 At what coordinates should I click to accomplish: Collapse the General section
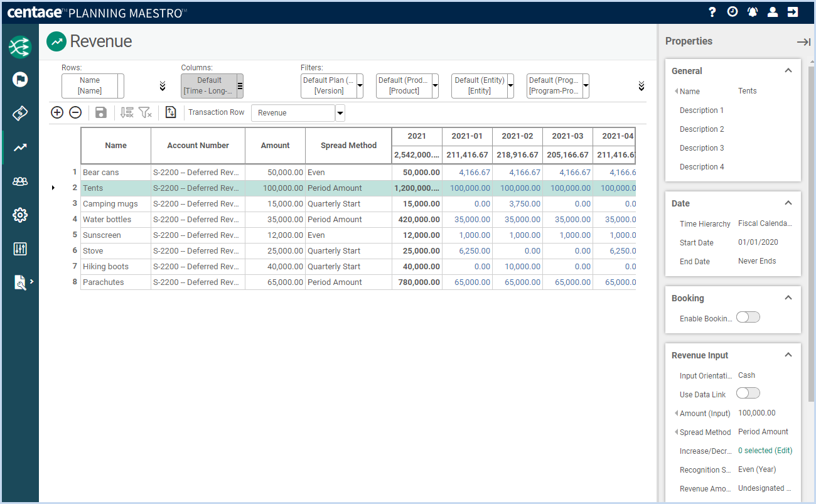tap(788, 71)
